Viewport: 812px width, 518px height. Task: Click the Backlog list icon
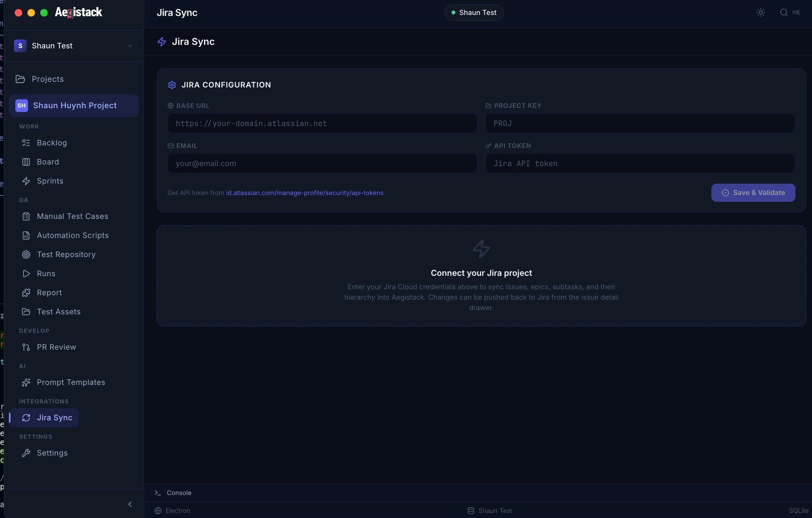coord(26,143)
